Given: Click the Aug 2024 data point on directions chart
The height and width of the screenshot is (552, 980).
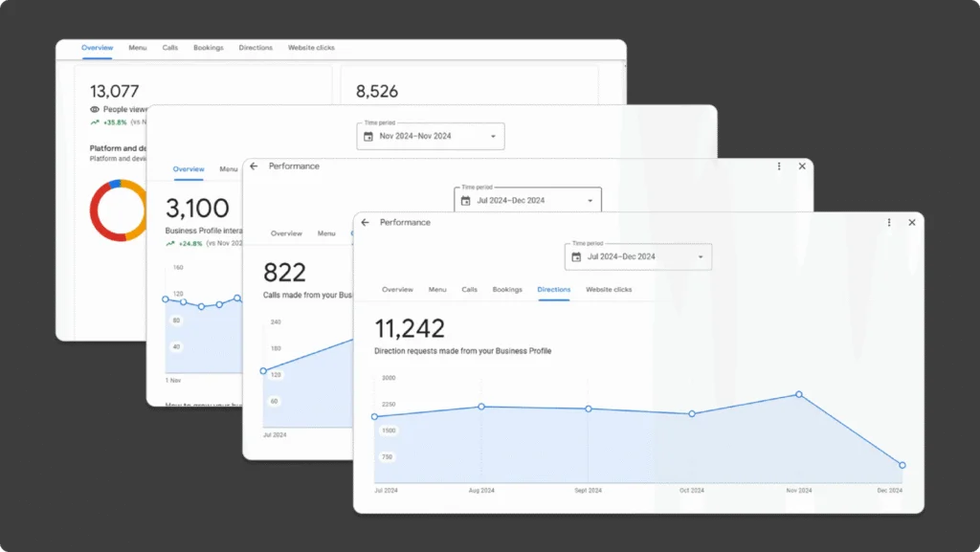Looking at the screenshot, I should [x=481, y=407].
